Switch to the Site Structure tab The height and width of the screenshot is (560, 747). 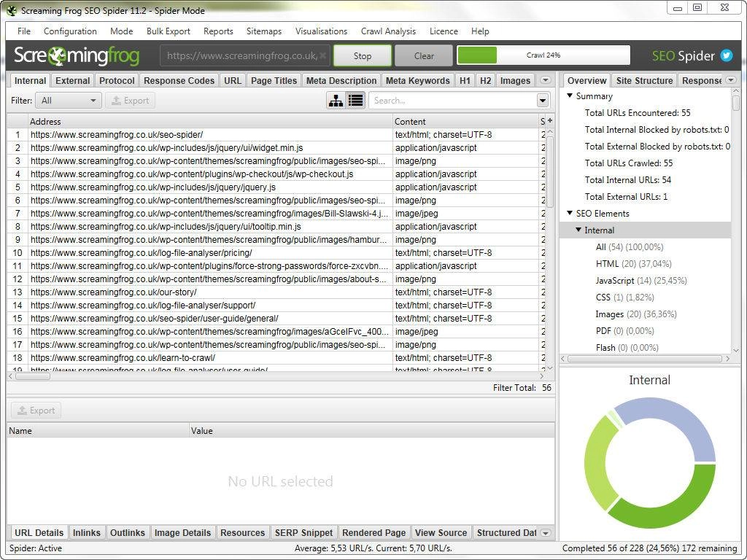[645, 80]
